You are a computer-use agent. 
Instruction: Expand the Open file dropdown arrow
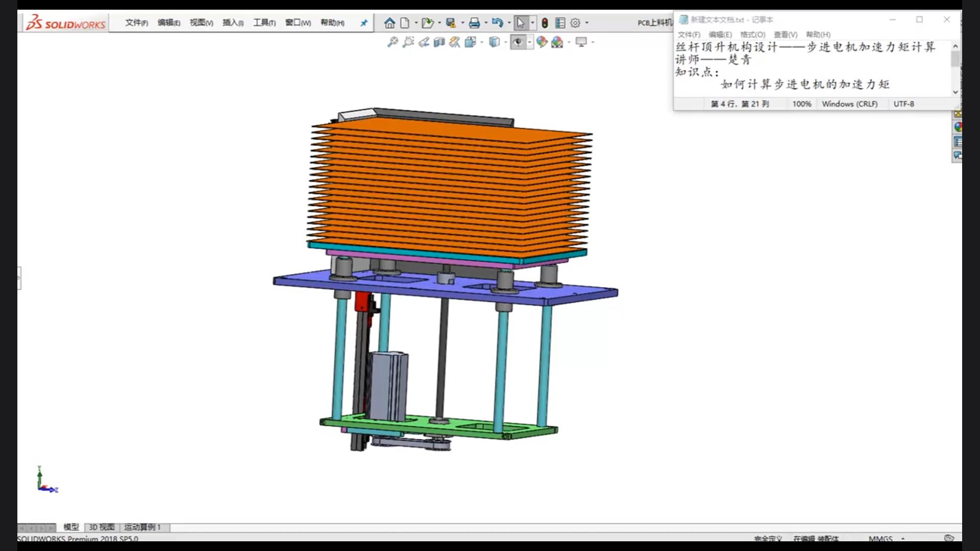(439, 23)
